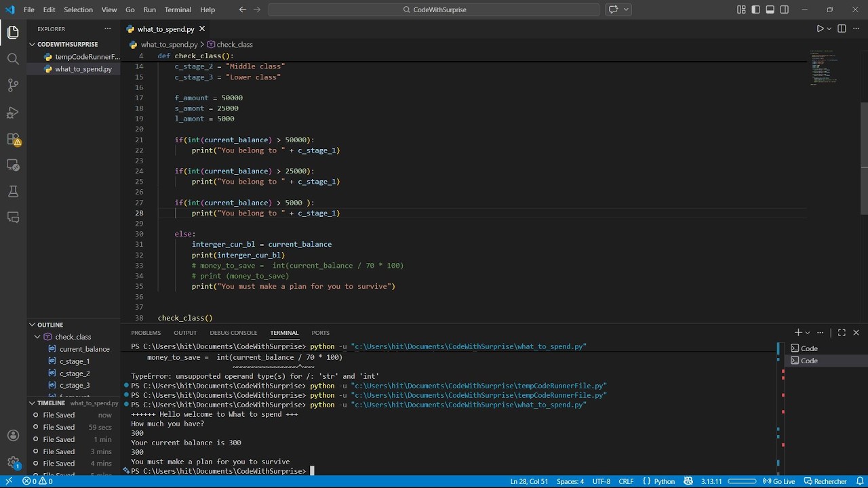This screenshot has height=488, width=868.
Task: Start Go Live server in status bar
Action: [x=778, y=481]
